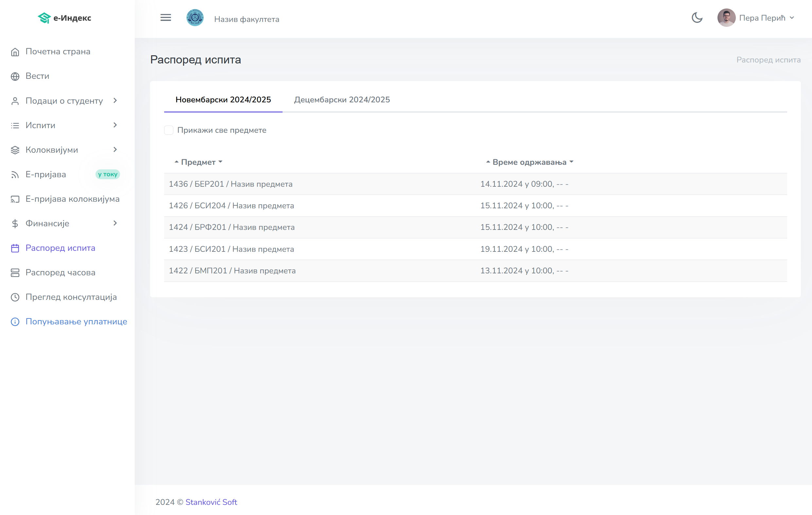The width and height of the screenshot is (812, 515).
Task: Click the home icon for Почетна страна
Action: [15, 52]
